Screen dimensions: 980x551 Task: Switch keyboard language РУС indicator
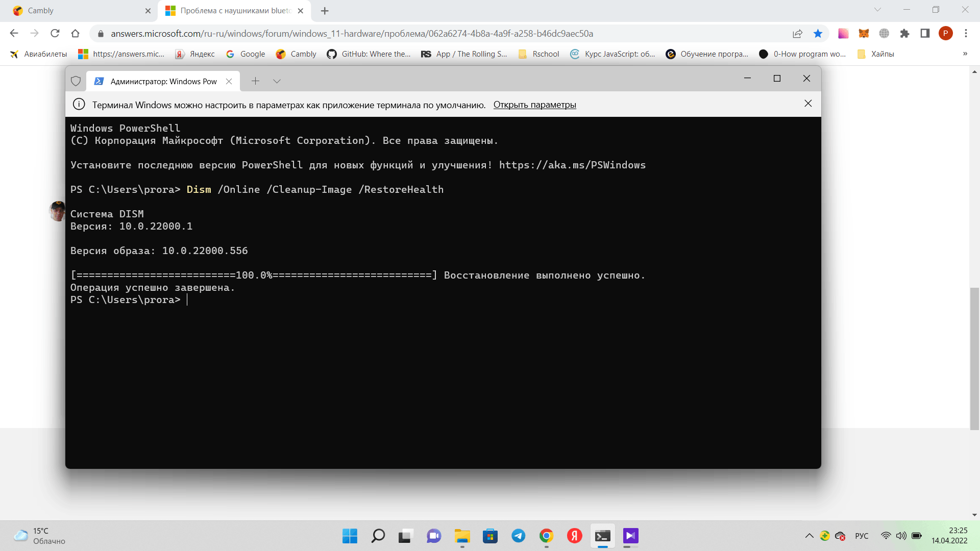point(862,536)
